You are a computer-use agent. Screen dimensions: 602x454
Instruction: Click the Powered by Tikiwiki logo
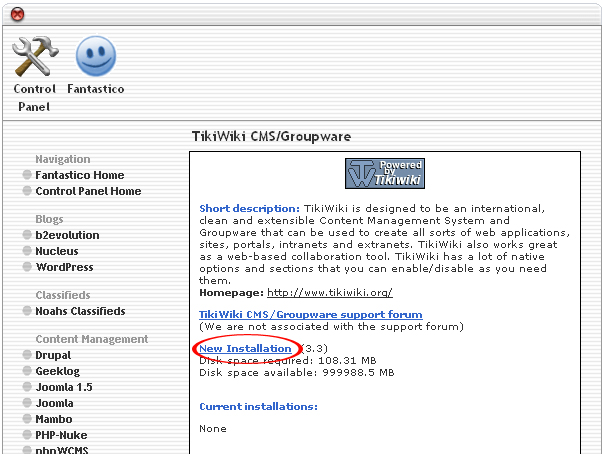click(385, 173)
